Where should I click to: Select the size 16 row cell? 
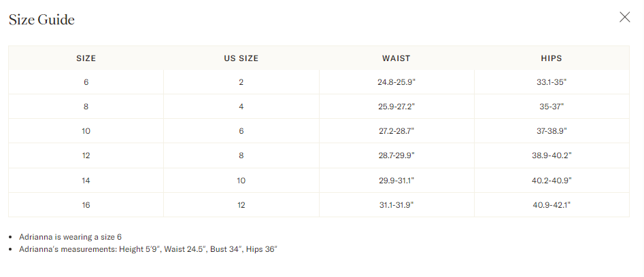tap(86, 205)
